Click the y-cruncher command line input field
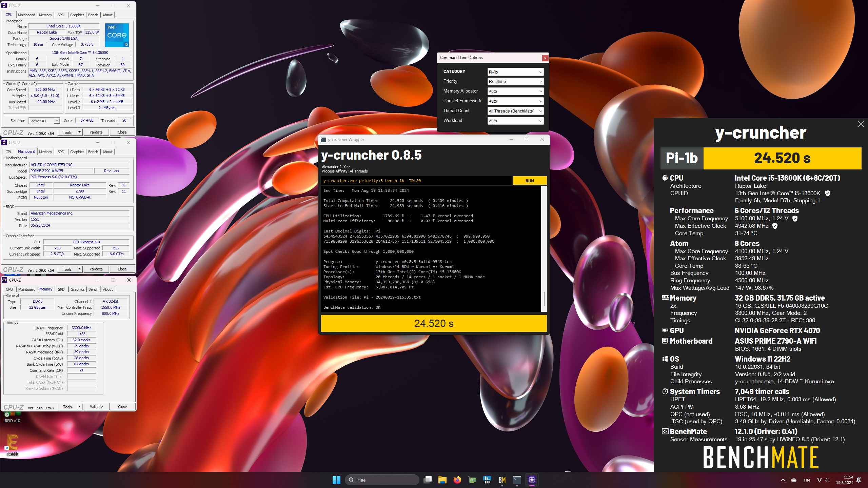Viewport: 868px width, 488px height. click(x=416, y=181)
